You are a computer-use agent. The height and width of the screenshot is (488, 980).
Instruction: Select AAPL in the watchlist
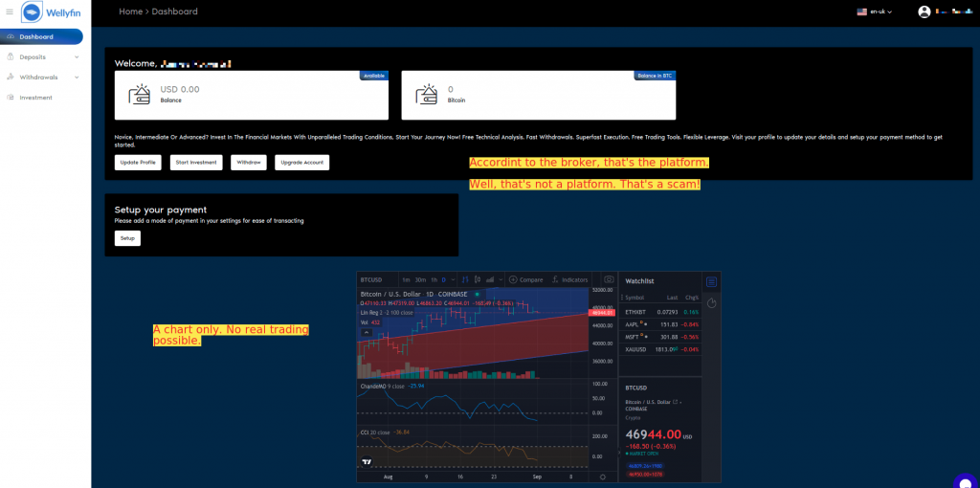[x=659, y=324]
